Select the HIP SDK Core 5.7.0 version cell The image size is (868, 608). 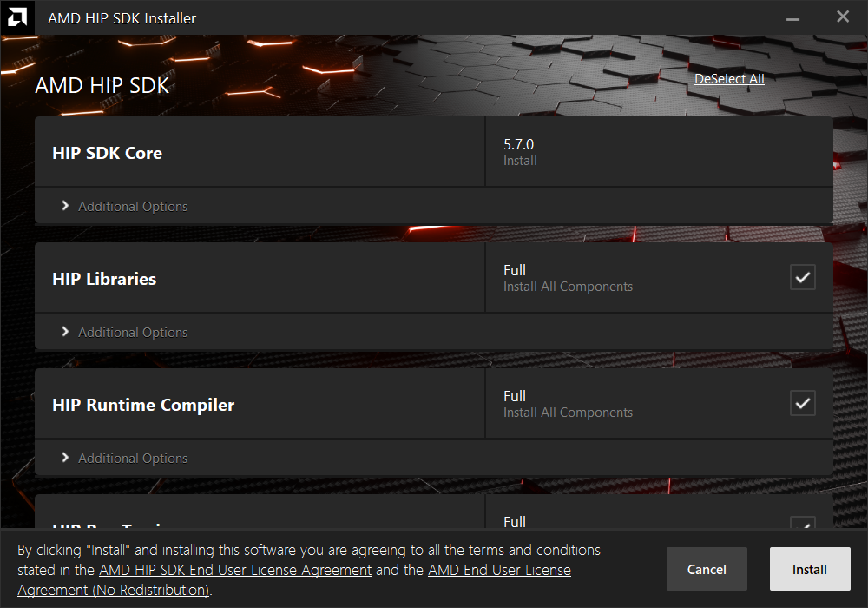[659, 152]
